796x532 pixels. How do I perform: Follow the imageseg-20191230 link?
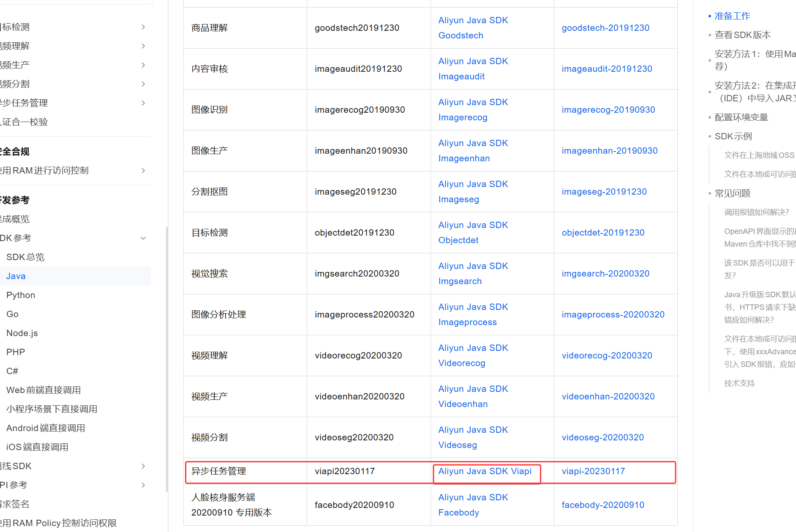pos(604,192)
